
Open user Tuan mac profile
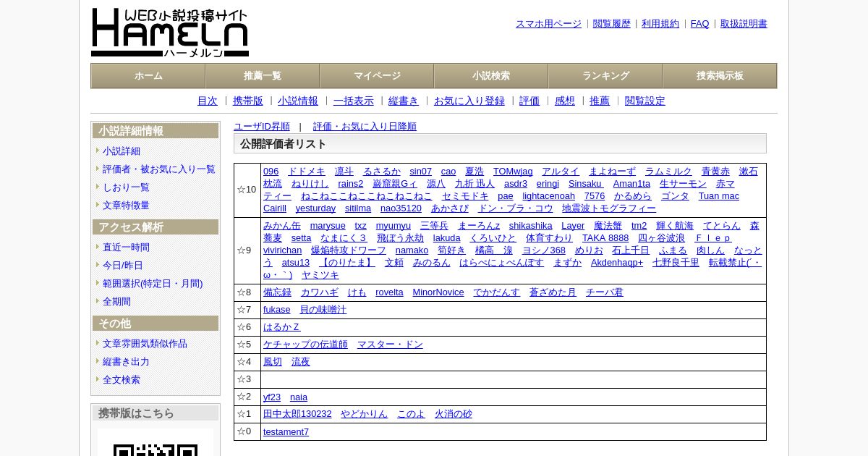(719, 196)
